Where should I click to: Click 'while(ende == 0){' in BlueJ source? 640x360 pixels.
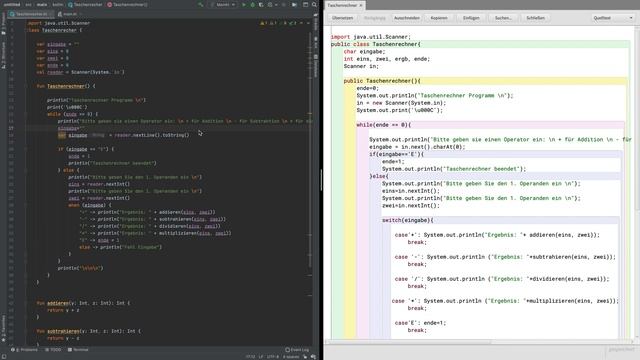pyautogui.click(x=384, y=125)
